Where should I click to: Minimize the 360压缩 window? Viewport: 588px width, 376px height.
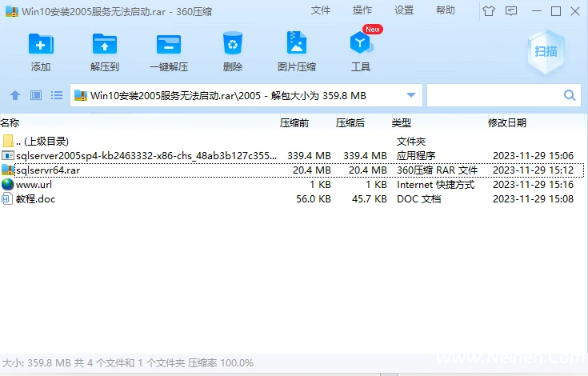[x=537, y=11]
